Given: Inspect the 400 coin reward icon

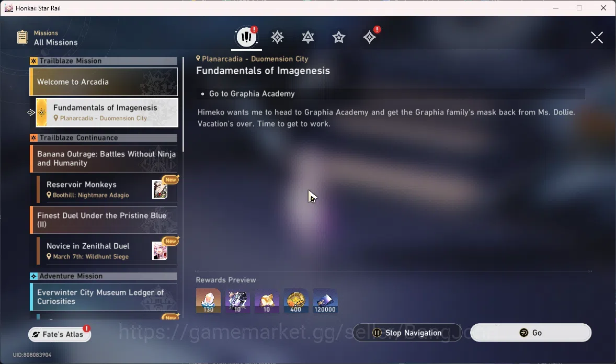Looking at the screenshot, I should [296, 301].
